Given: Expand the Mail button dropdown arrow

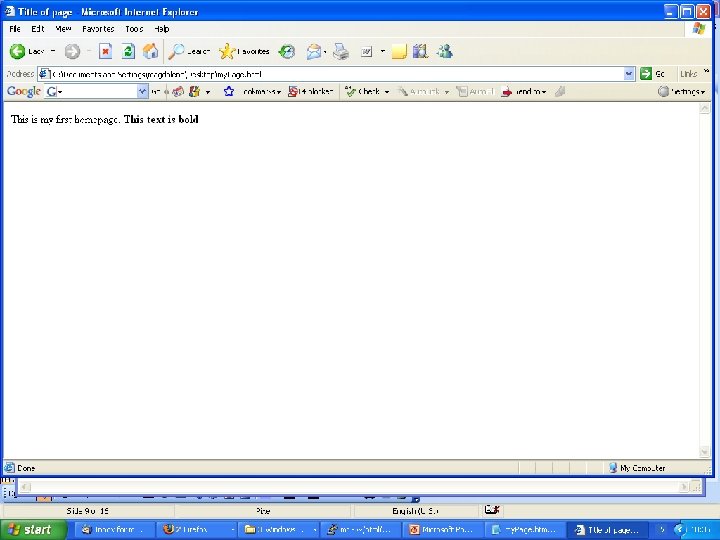Looking at the screenshot, I should [325, 51].
